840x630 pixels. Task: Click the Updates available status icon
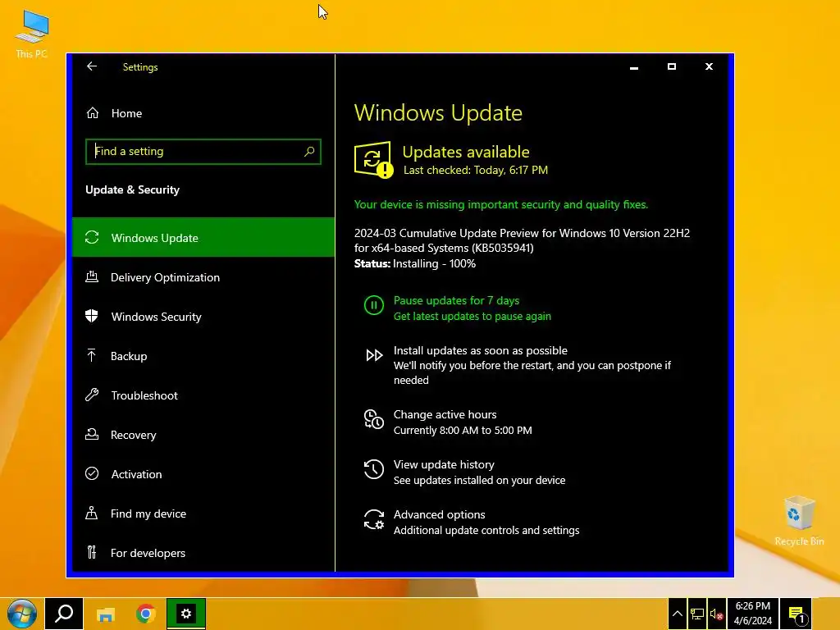pos(373,160)
